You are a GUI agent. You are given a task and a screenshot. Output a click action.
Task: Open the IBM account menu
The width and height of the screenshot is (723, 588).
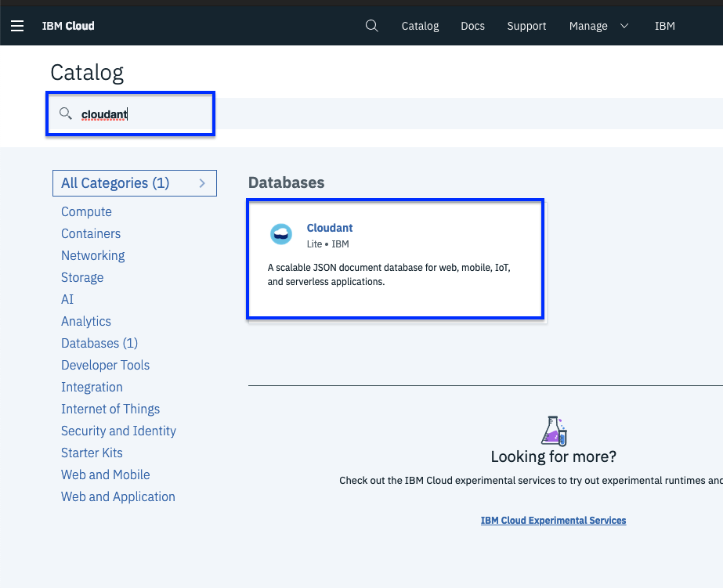click(x=664, y=26)
